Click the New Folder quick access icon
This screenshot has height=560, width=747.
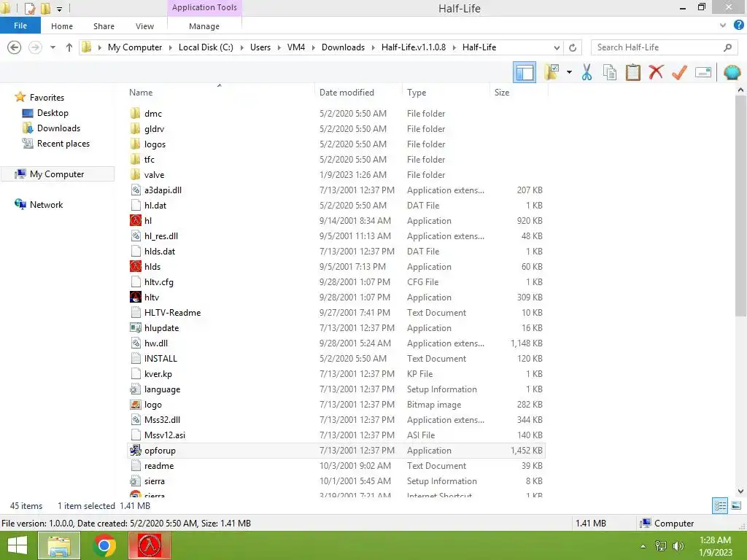click(46, 8)
